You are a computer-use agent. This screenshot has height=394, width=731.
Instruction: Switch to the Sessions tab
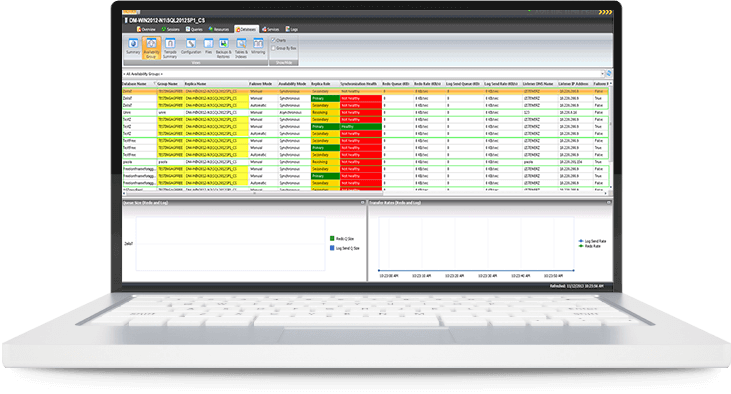coord(171,29)
